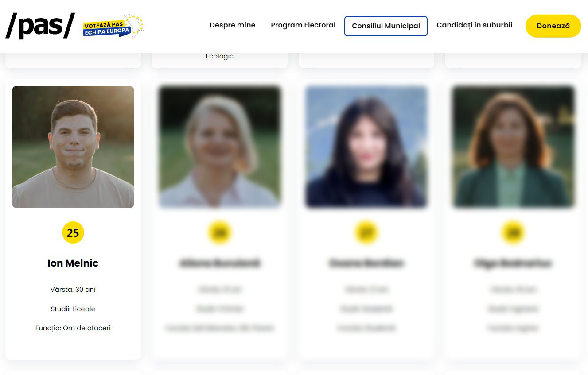588x375 pixels.
Task: Click the yellow number 25 badge
Action: click(73, 232)
